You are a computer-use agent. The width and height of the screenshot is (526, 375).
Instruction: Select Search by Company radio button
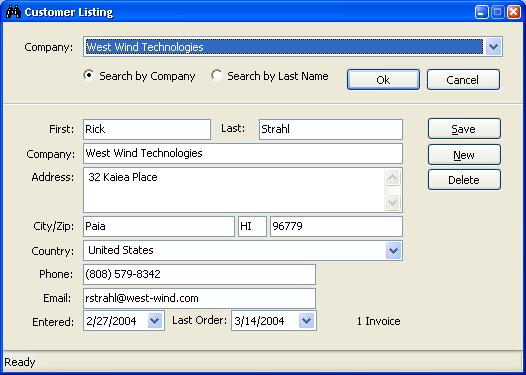coord(89,75)
